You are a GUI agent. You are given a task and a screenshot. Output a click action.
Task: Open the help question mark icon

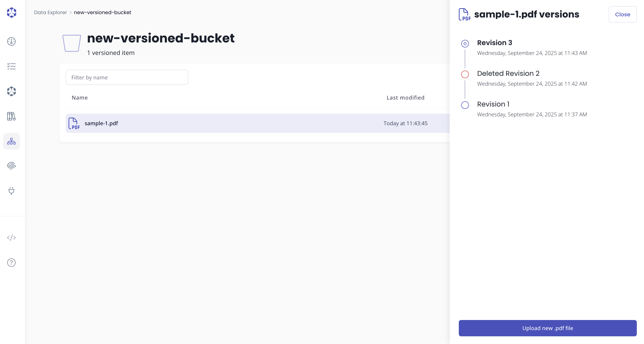[11, 263]
